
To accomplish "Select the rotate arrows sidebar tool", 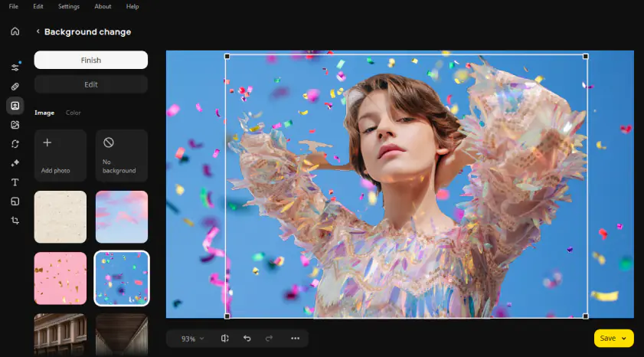I will coord(15,144).
